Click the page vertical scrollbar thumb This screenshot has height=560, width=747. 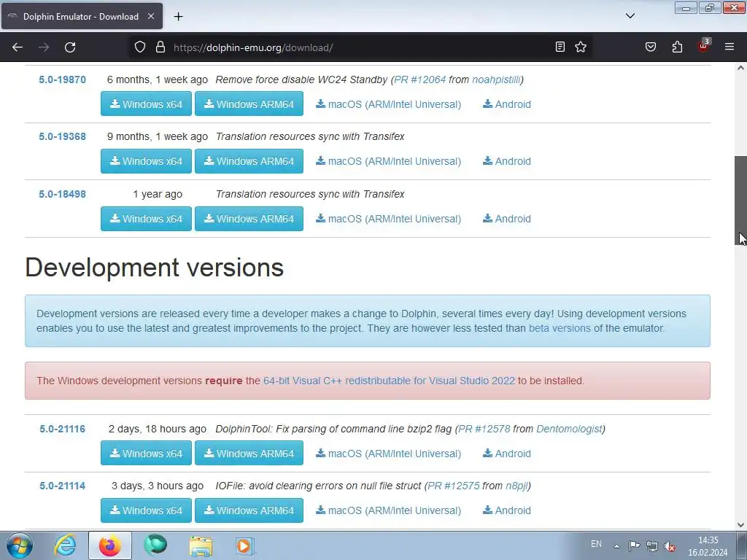[740, 201]
